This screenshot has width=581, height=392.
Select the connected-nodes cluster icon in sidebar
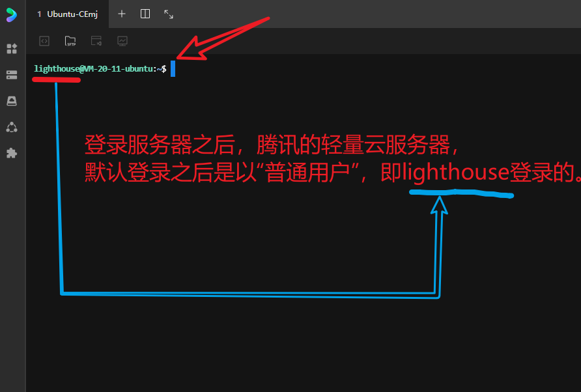coord(12,127)
